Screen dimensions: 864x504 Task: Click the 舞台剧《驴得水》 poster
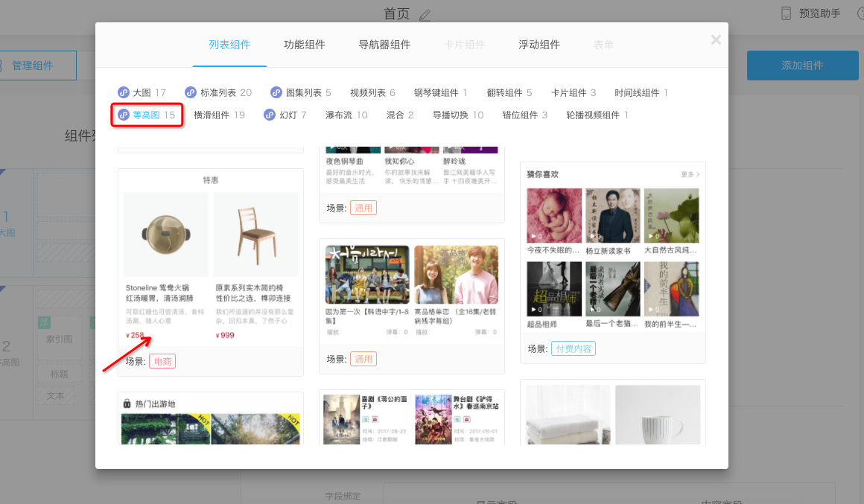click(x=433, y=419)
